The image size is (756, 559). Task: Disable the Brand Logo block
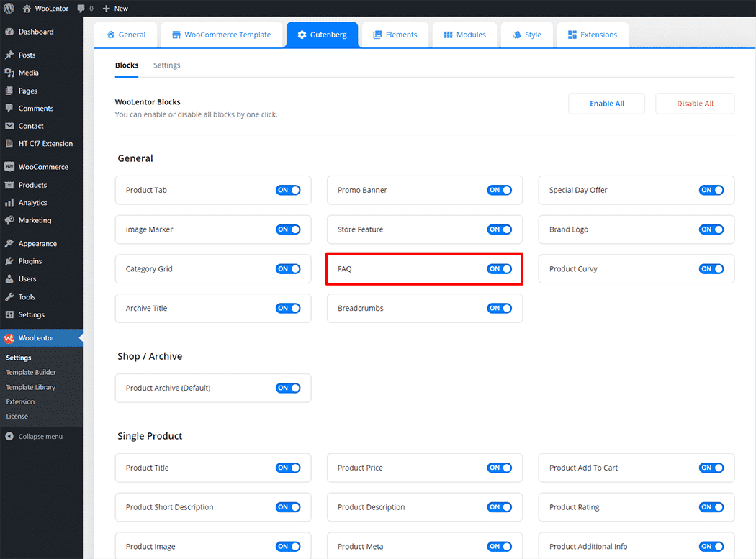coord(711,230)
